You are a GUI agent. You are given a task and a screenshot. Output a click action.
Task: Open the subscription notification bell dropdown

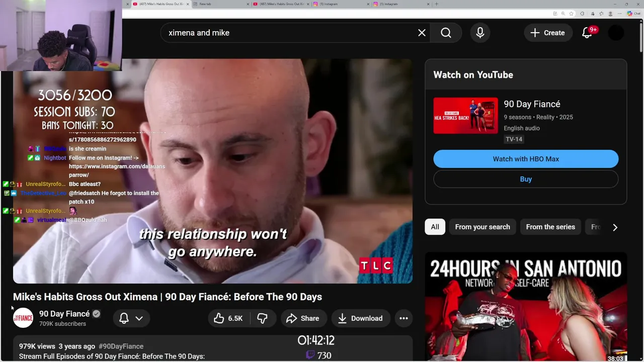131,318
